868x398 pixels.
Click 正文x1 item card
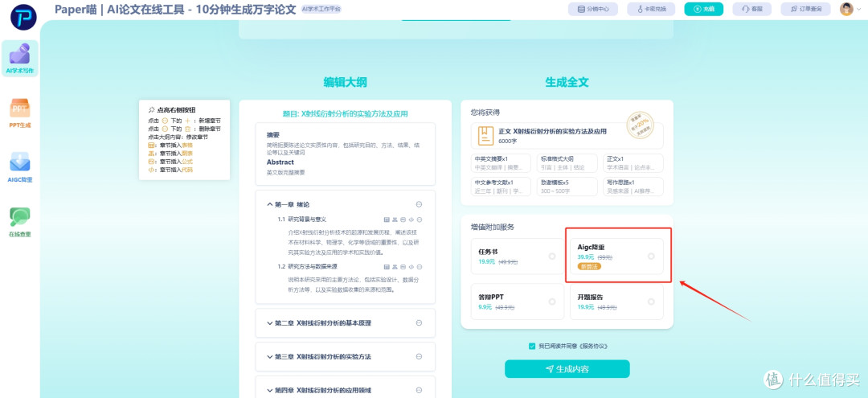click(x=633, y=162)
